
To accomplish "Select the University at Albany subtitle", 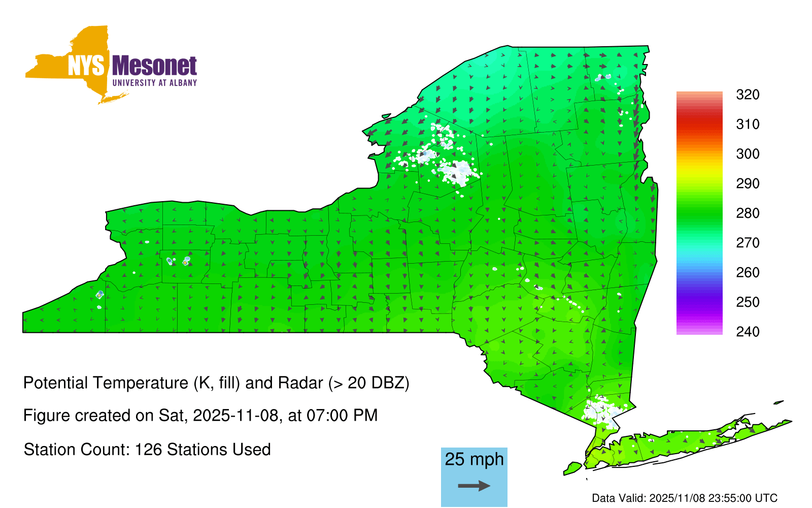I will [154, 83].
